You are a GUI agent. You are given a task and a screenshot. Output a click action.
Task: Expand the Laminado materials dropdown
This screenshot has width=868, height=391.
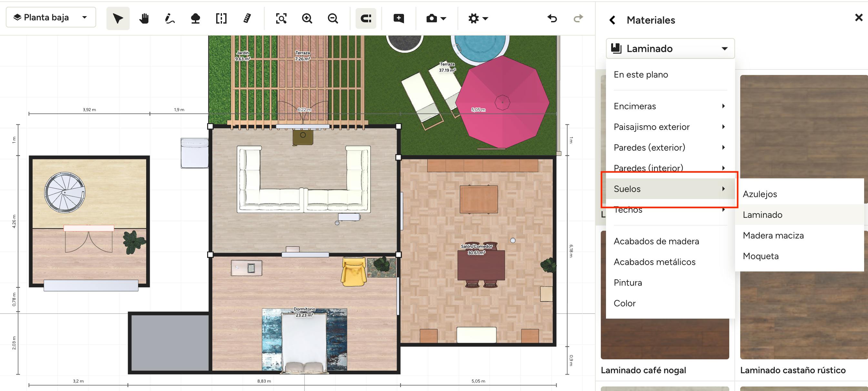(670, 48)
